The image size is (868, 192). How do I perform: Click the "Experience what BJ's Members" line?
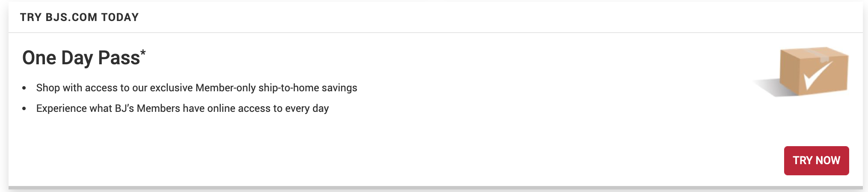coord(182,108)
